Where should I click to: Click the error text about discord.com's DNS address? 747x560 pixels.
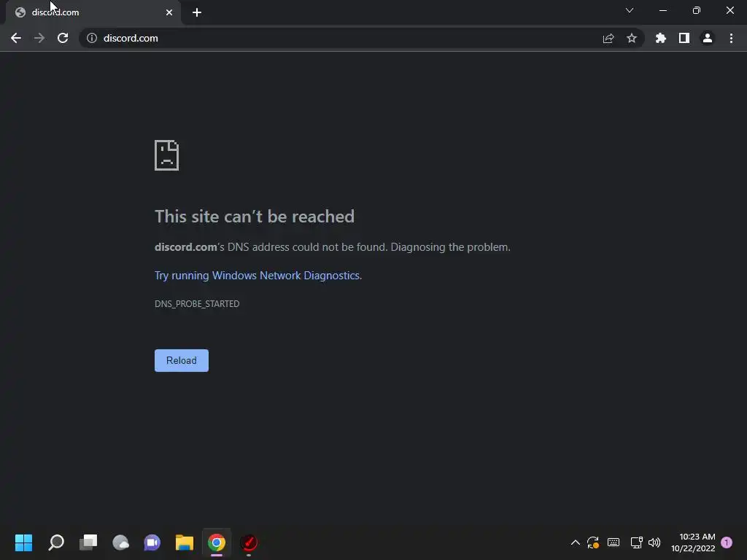(333, 247)
